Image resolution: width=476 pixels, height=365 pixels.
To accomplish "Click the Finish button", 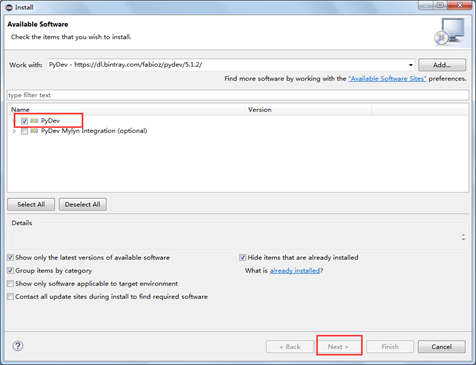I will pos(390,347).
